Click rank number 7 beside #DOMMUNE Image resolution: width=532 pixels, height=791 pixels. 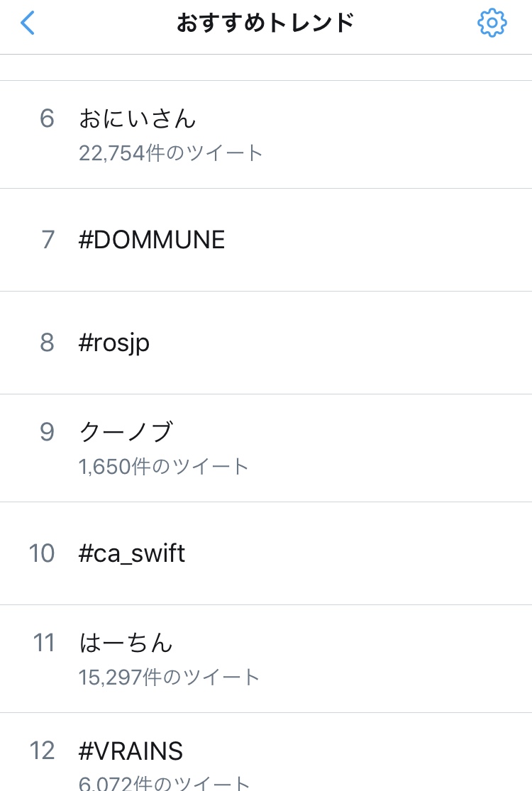(48, 240)
